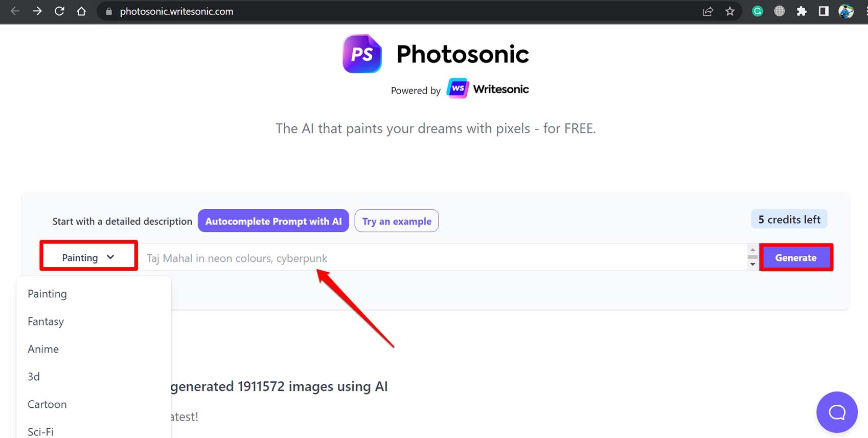The height and width of the screenshot is (438, 868).
Task: Toggle the browser side panel icon
Action: click(x=824, y=11)
